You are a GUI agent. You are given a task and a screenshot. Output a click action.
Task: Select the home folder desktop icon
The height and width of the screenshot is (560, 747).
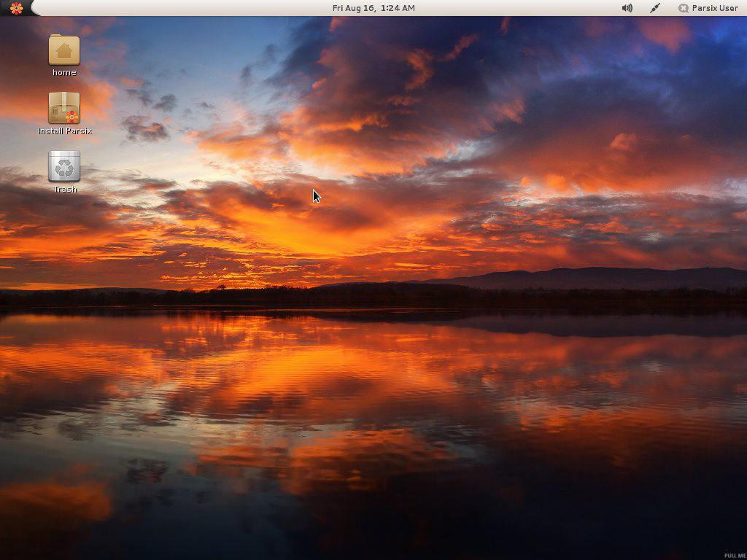pyautogui.click(x=64, y=50)
